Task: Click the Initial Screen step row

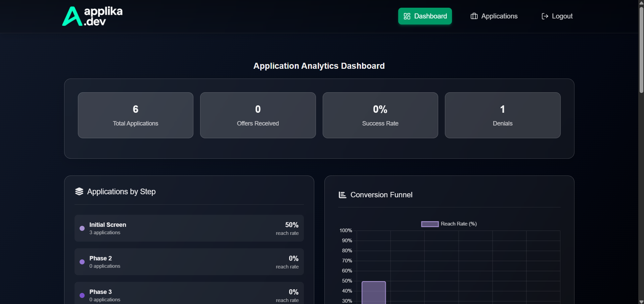Action: point(189,228)
